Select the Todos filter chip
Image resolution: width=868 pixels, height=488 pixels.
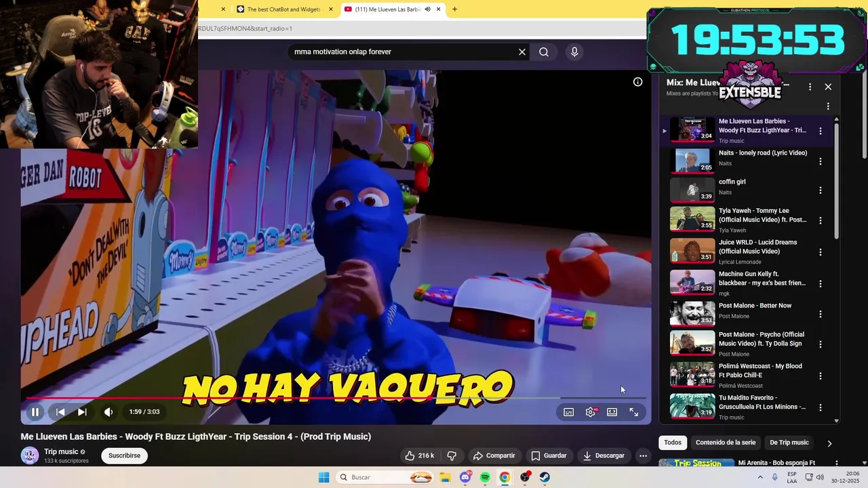click(x=673, y=443)
